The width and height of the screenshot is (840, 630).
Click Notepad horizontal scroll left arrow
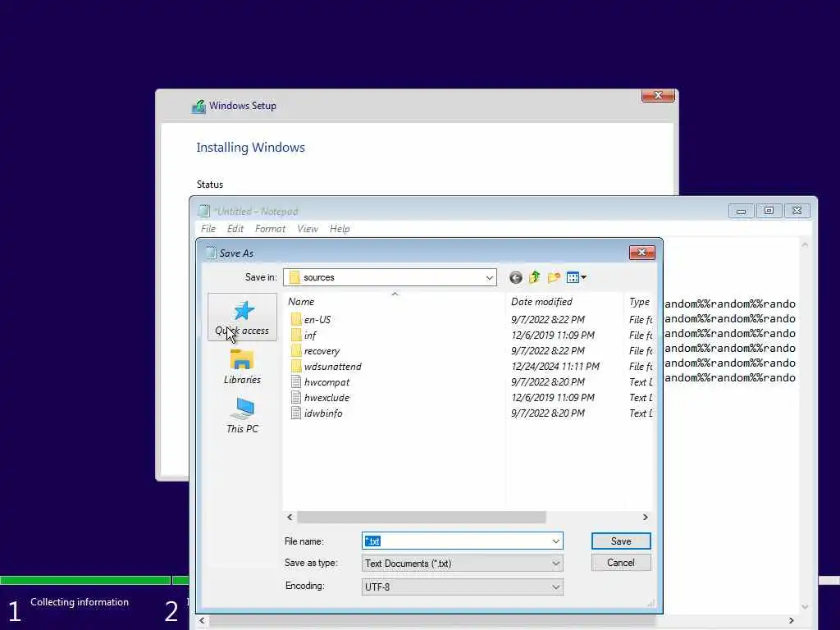(x=202, y=620)
